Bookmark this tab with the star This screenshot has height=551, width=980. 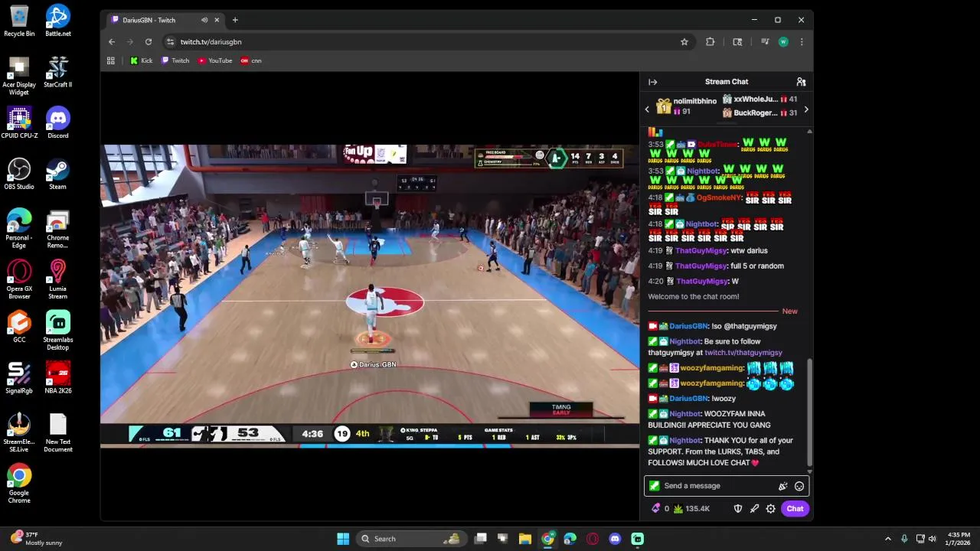(x=684, y=42)
